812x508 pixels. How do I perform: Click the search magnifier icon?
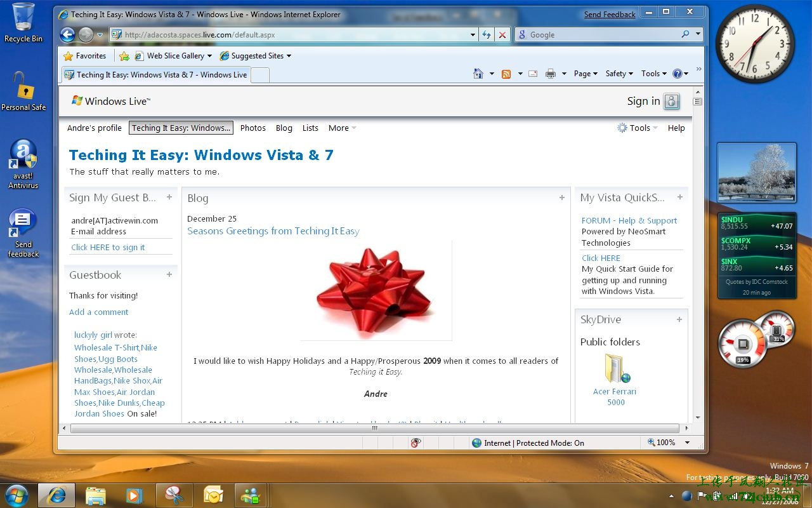tap(685, 34)
